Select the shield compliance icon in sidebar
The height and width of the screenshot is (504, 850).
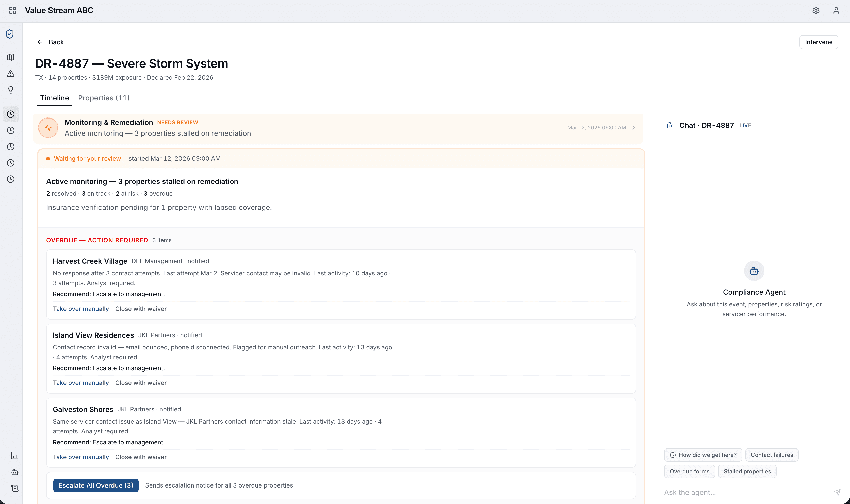(x=10, y=34)
